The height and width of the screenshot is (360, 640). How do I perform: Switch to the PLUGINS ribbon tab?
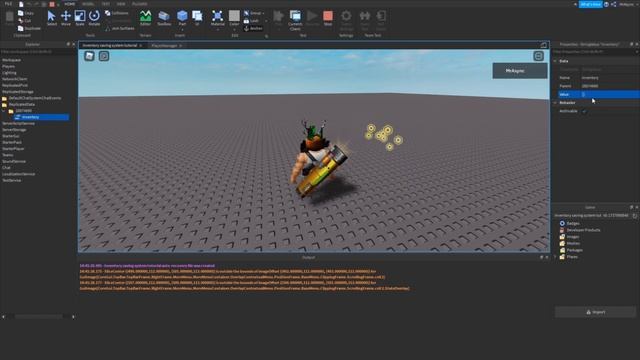click(140, 4)
